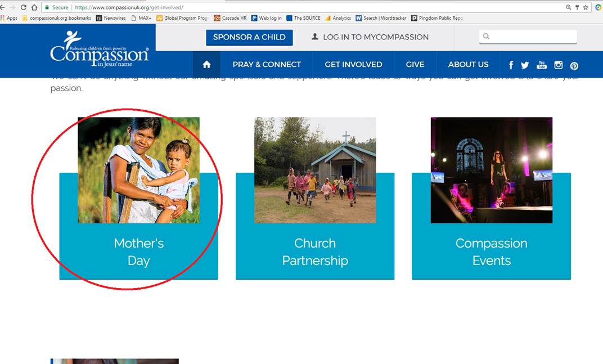Open the Give menu item
This screenshot has width=603, height=364.
click(x=415, y=64)
